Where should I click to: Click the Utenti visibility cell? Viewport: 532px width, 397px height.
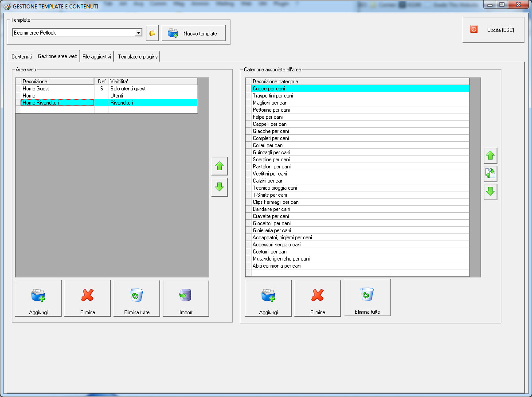pyautogui.click(x=153, y=96)
